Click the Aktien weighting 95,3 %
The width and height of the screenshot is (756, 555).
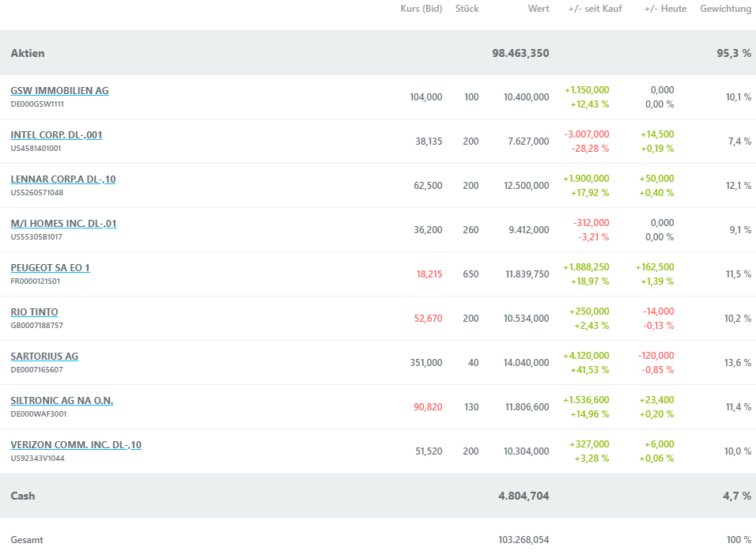coord(734,53)
